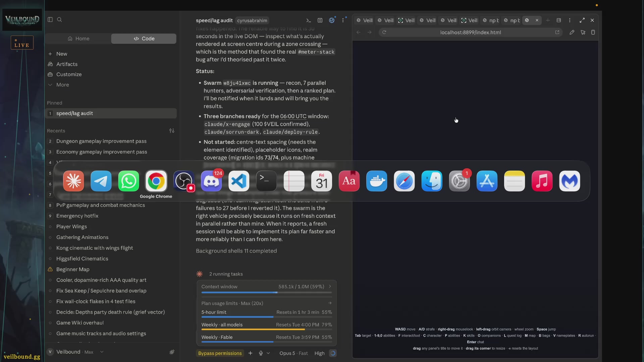
Task: Open the Veilbound account menu chevron
Action: click(102, 352)
